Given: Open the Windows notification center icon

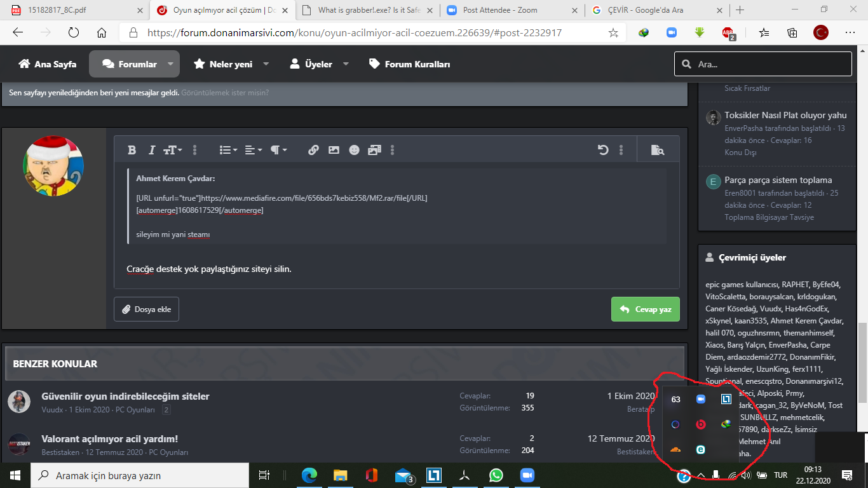Looking at the screenshot, I should pos(847,475).
